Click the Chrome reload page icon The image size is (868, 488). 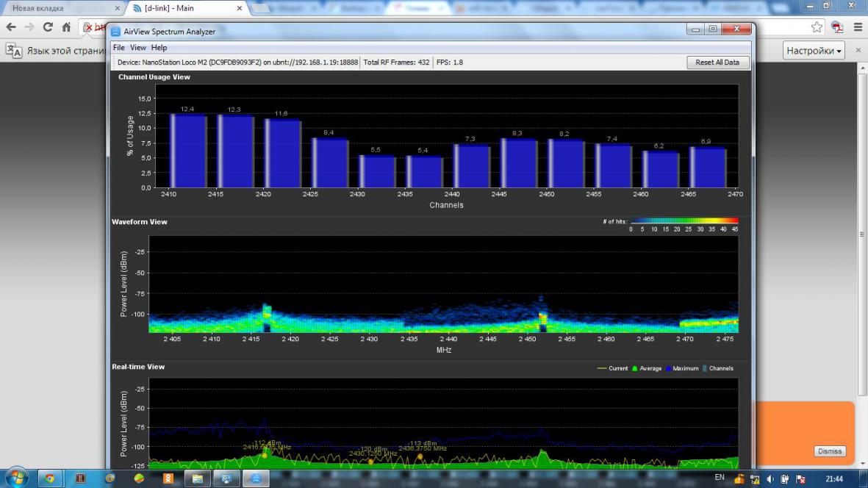click(48, 27)
